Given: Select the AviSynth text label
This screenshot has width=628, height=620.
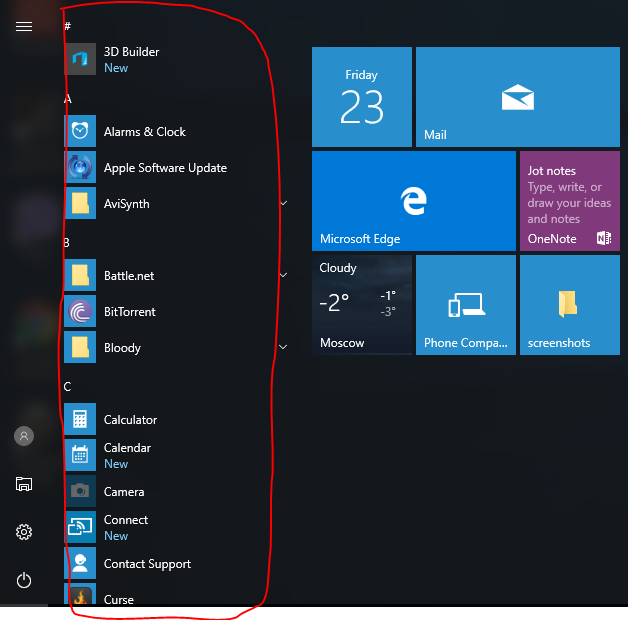Looking at the screenshot, I should 127,204.
